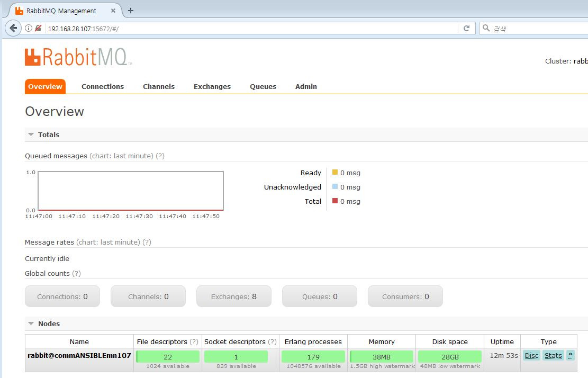Click the Disc node type badge
Screen dimensions: 588x378
[531, 356]
